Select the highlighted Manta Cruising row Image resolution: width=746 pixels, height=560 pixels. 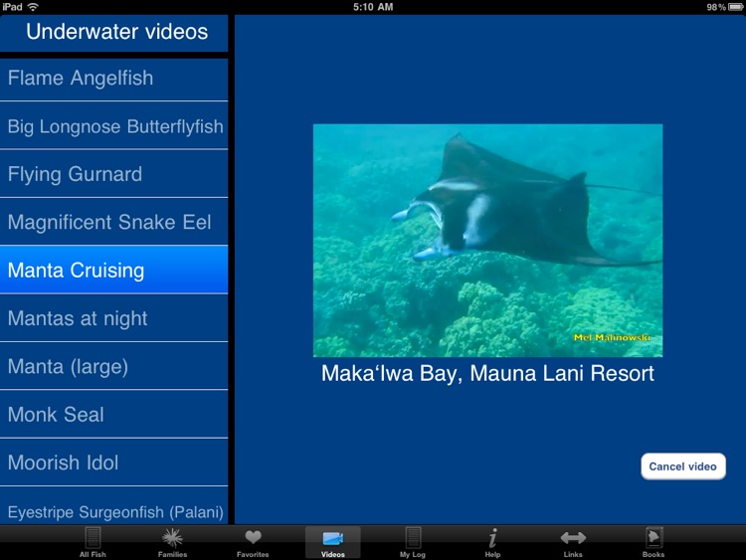113,270
